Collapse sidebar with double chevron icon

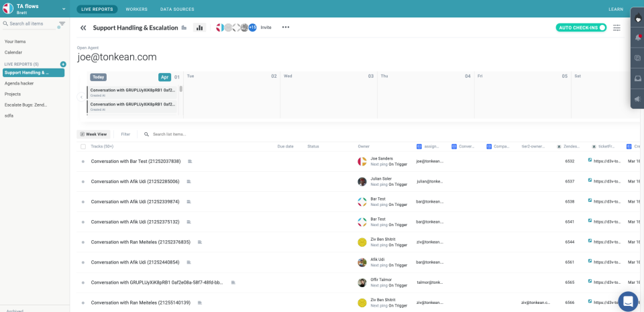click(x=83, y=28)
